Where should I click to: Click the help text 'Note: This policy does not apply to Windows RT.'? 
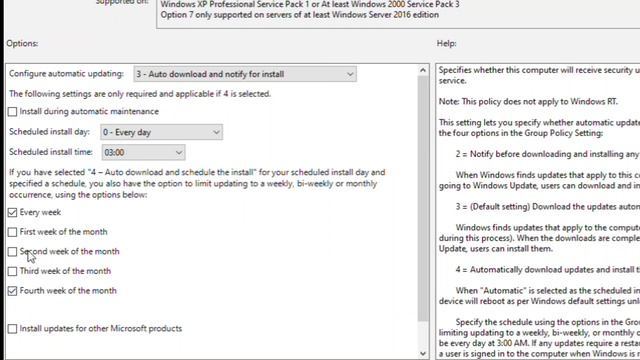528,101
